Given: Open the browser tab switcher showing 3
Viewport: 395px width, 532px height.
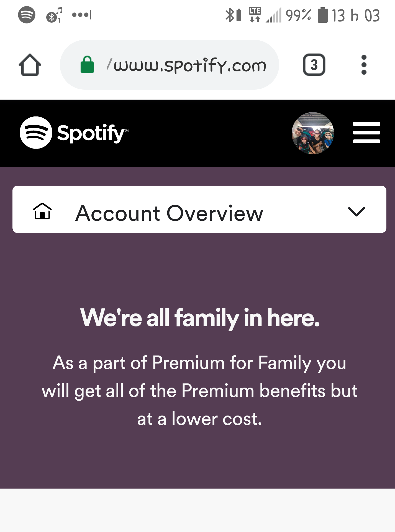Looking at the screenshot, I should coord(314,65).
